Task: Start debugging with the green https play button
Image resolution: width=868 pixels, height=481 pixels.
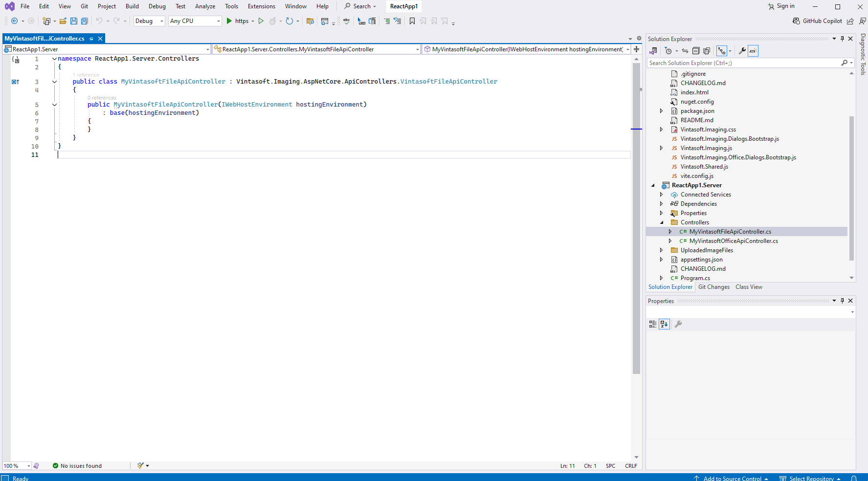Action: (x=229, y=21)
